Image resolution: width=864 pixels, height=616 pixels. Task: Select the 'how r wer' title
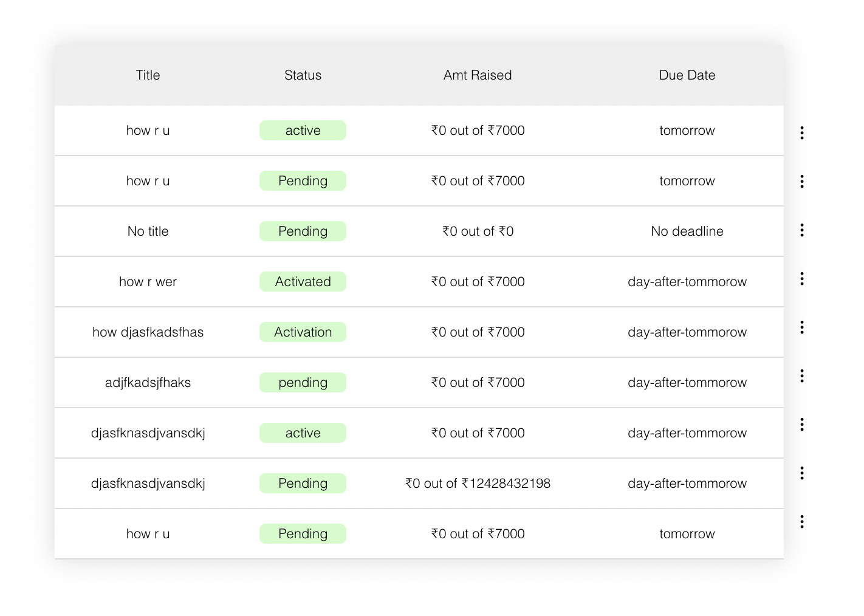148,281
